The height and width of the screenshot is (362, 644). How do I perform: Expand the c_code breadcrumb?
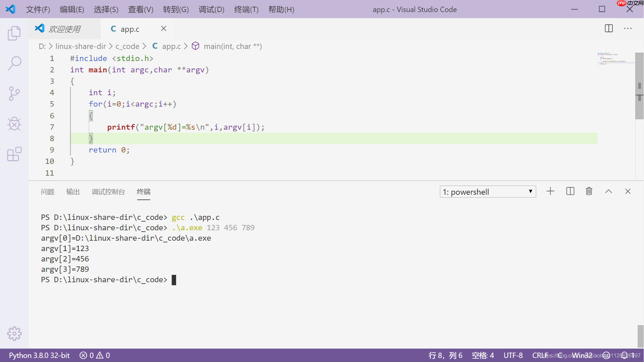point(127,46)
